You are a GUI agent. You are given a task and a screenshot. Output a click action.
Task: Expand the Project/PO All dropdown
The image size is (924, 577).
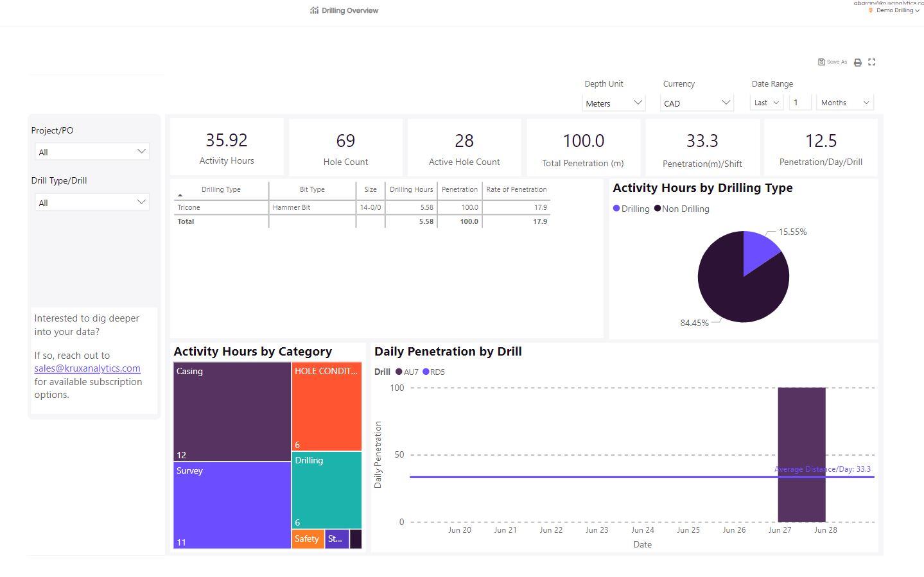click(x=92, y=151)
